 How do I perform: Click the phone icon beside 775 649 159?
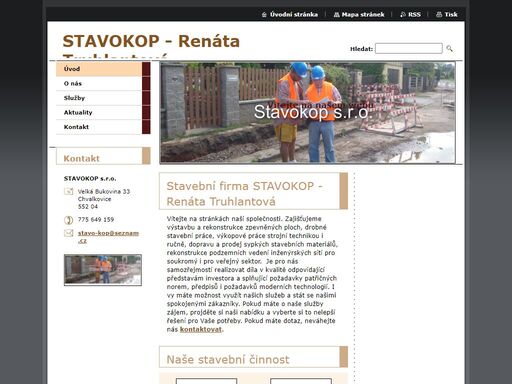pos(68,220)
